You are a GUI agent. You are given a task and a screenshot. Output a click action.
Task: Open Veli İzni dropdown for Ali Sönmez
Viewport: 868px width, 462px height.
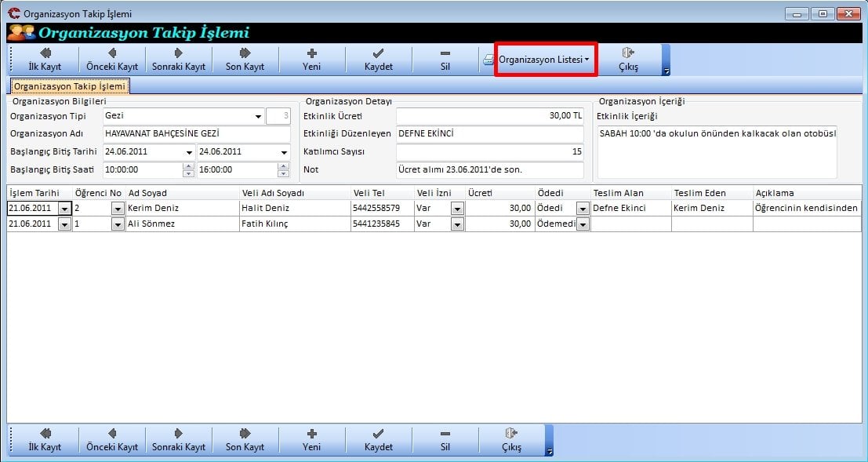click(x=457, y=224)
